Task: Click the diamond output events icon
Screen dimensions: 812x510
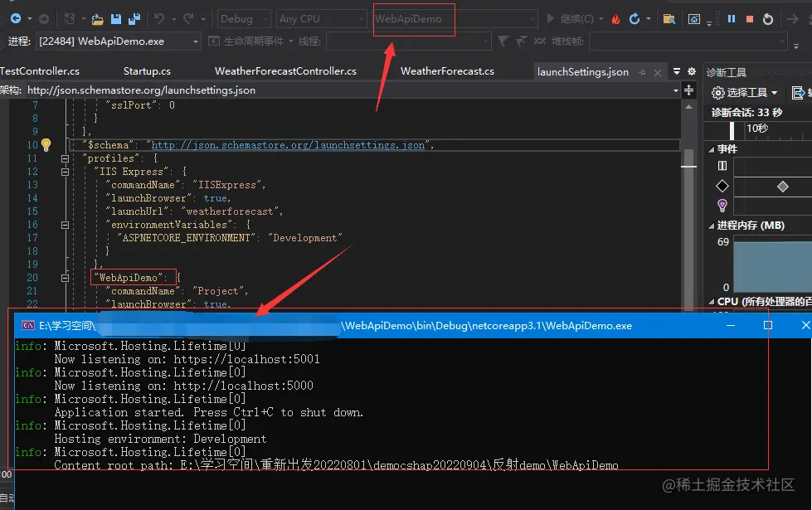Action: pyautogui.click(x=722, y=186)
